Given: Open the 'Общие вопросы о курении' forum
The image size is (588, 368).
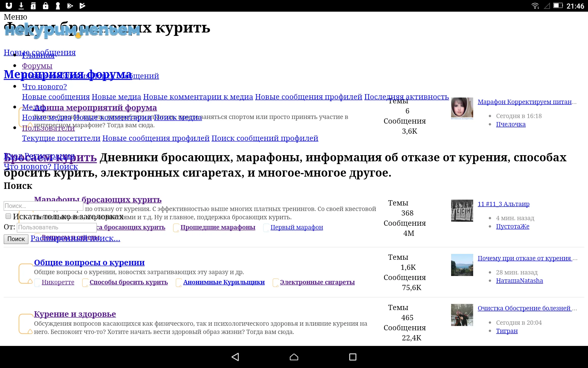Looking at the screenshot, I should (x=89, y=263).
